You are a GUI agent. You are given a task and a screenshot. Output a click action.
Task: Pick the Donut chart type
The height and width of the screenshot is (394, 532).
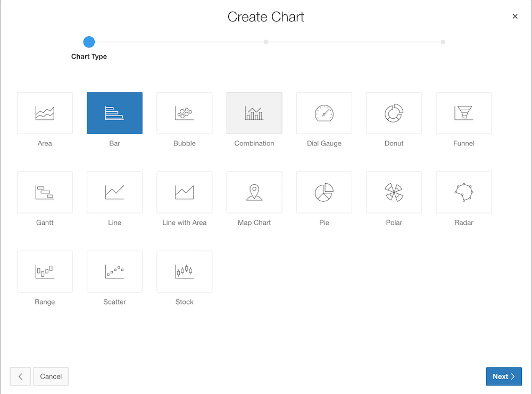394,113
